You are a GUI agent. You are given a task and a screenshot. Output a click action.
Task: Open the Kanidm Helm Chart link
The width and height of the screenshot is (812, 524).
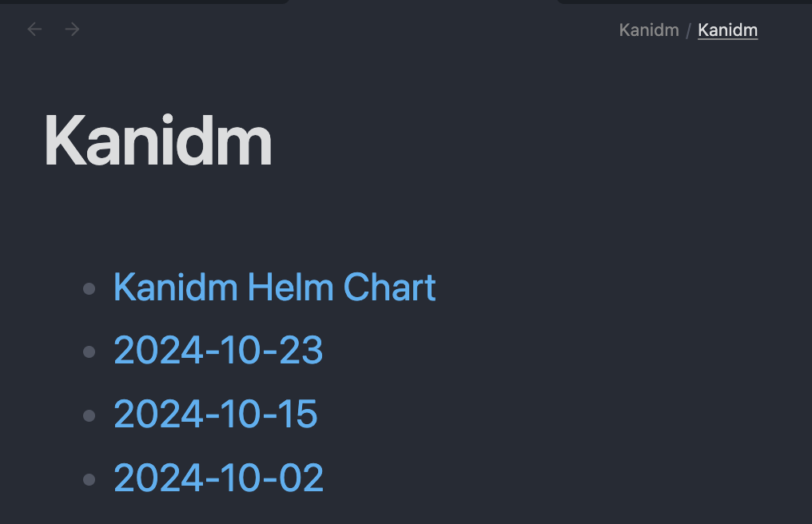pyautogui.click(x=274, y=288)
